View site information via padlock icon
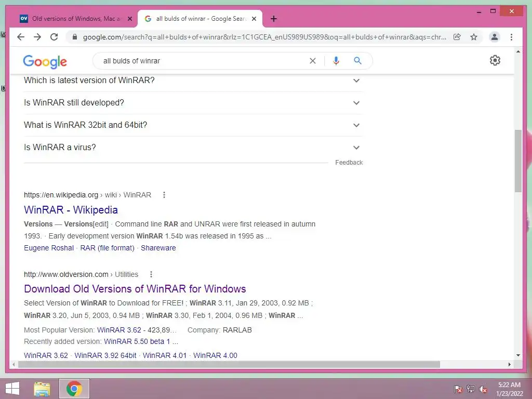This screenshot has width=532, height=399. 75,37
